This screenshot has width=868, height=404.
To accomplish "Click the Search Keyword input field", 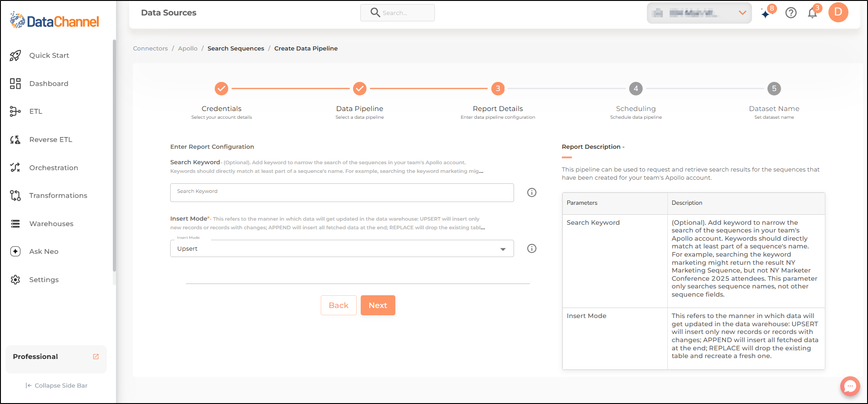I will 342,192.
